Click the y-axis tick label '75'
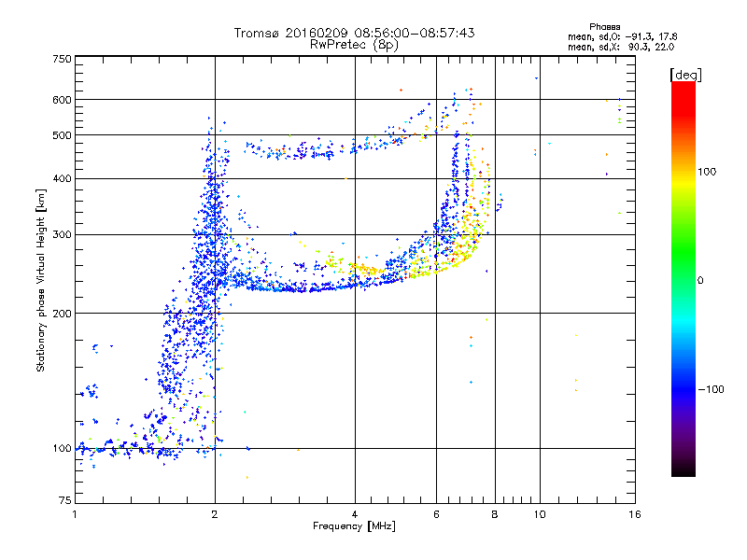This screenshot has width=747, height=560. pyautogui.click(x=65, y=500)
